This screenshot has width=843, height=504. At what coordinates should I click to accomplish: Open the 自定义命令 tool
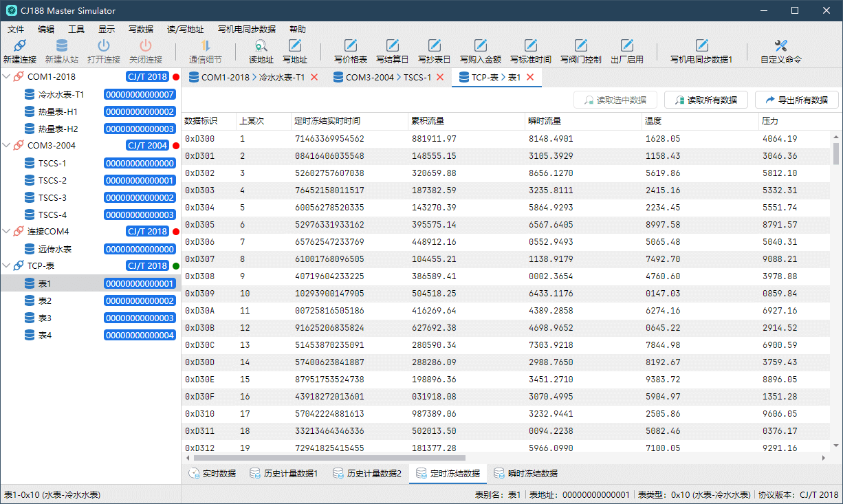pos(780,46)
